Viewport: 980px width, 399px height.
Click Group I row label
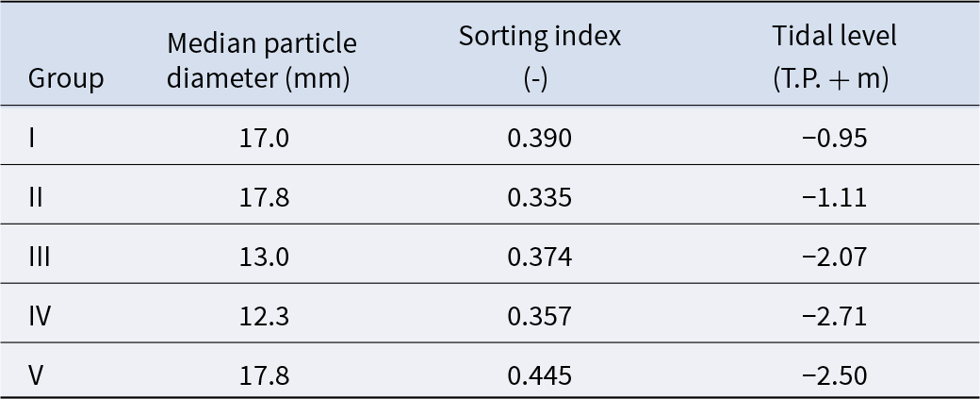(x=33, y=139)
